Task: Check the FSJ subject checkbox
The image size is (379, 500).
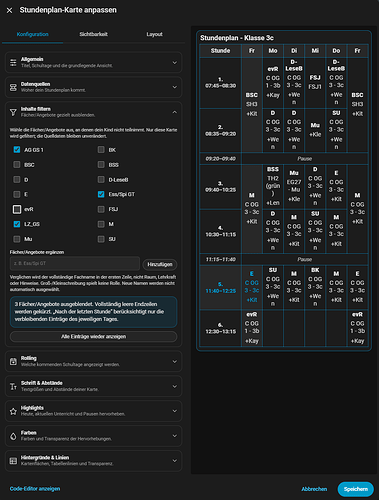Action: pyautogui.click(x=101, y=209)
